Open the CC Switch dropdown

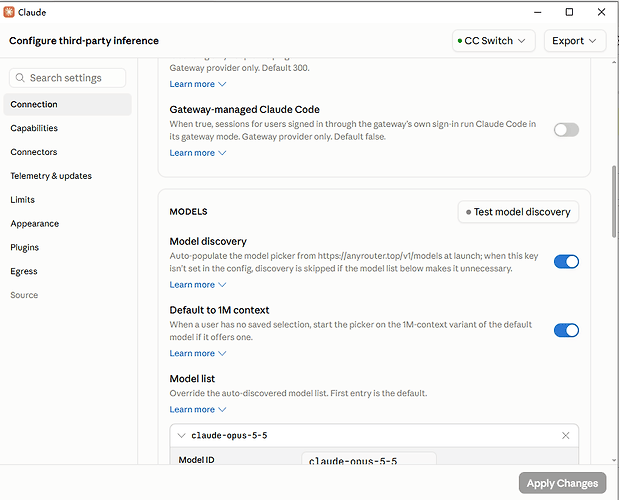[493, 41]
